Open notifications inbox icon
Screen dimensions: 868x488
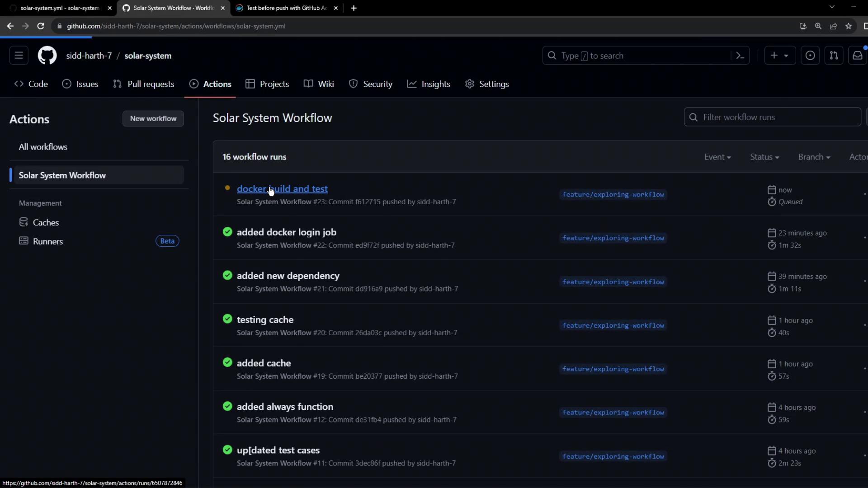857,56
